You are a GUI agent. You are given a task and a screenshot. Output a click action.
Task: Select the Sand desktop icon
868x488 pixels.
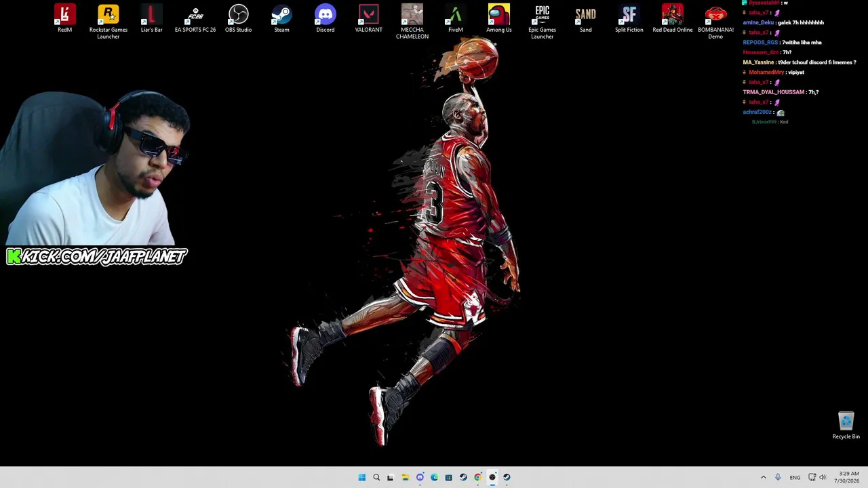[x=586, y=19]
